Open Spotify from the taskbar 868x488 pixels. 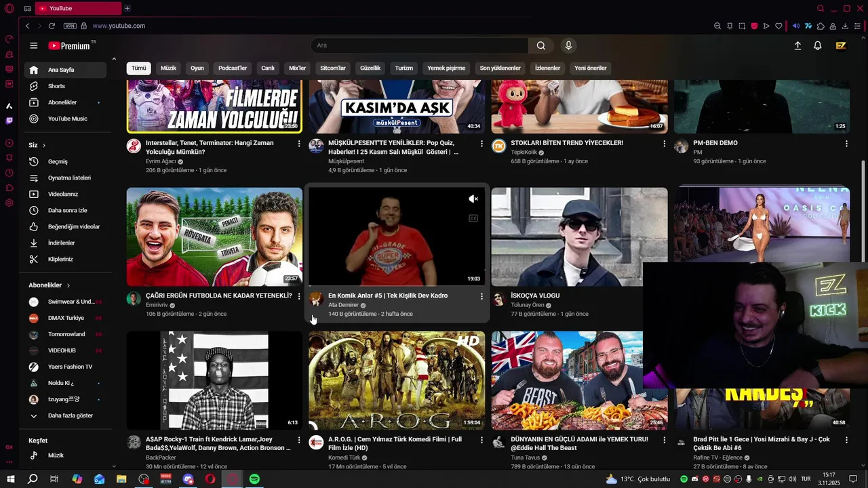pos(254,479)
